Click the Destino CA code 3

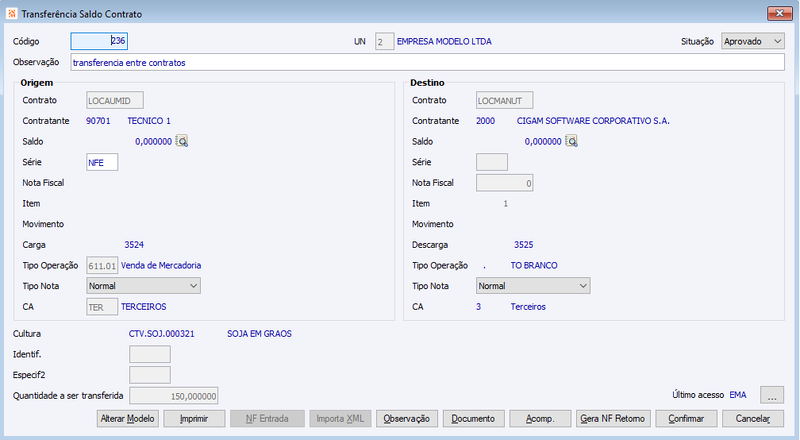point(479,307)
